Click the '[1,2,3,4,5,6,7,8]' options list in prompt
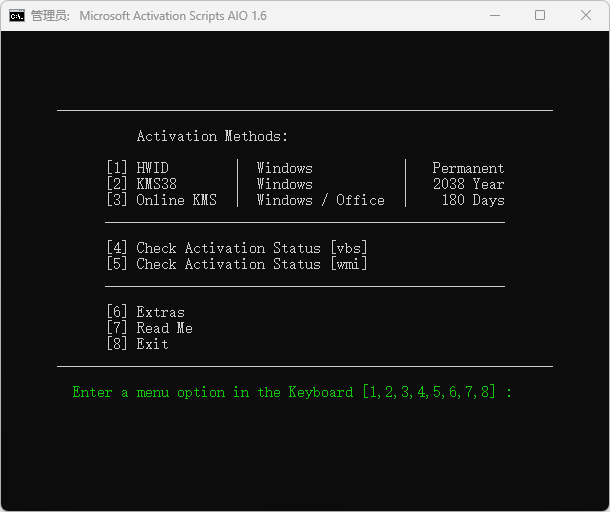 429,391
